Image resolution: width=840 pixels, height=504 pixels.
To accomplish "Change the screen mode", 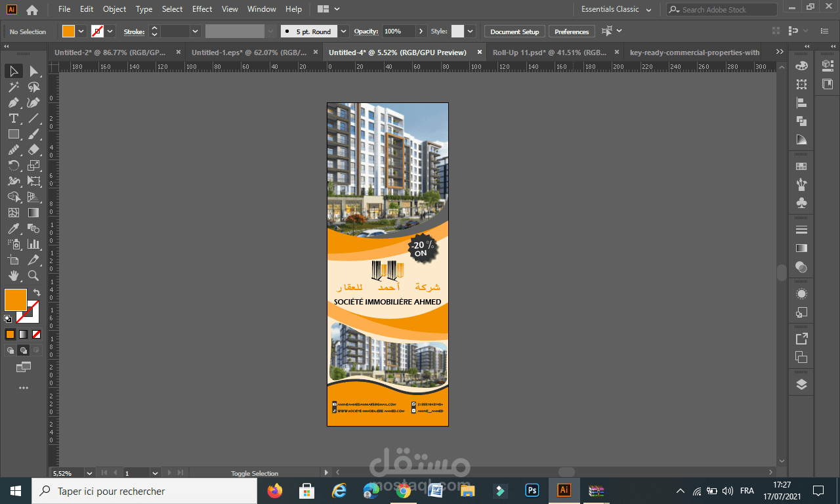I will pos(24,367).
